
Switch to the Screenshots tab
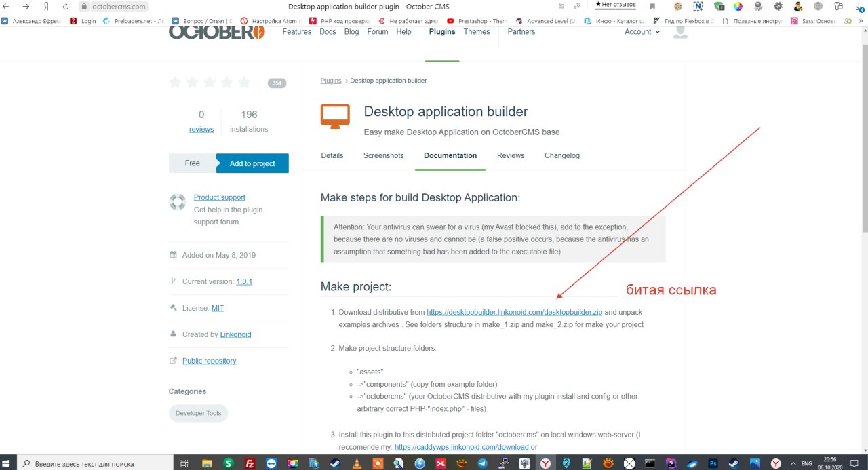coord(383,155)
